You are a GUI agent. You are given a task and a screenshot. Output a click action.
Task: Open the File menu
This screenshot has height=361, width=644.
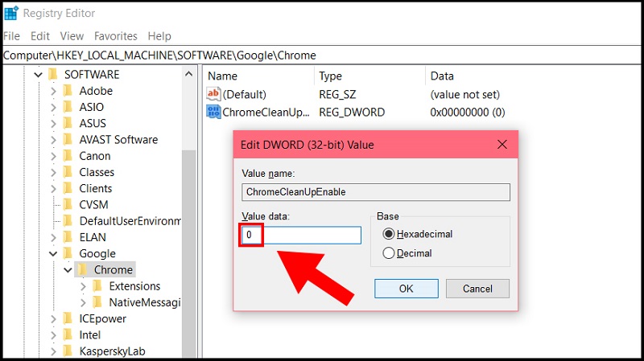point(11,36)
